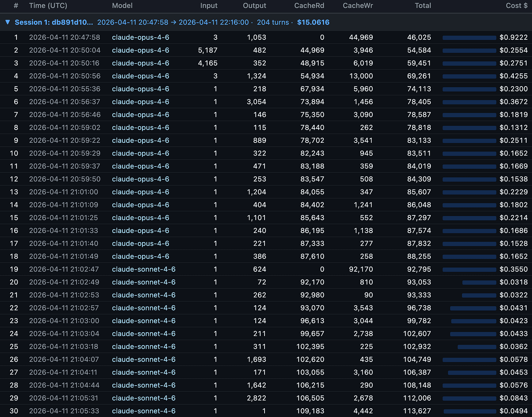Select Output value 1,101 in row 15
Screen dimensions: 532x417
point(256,218)
